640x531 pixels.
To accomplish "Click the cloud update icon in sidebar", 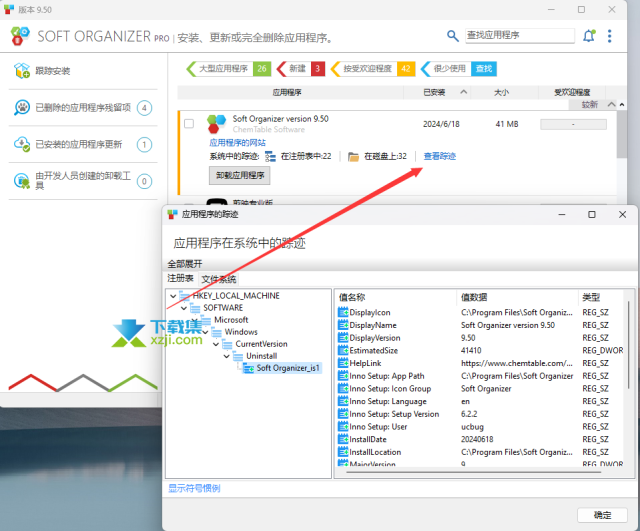I will pyautogui.click(x=22, y=144).
